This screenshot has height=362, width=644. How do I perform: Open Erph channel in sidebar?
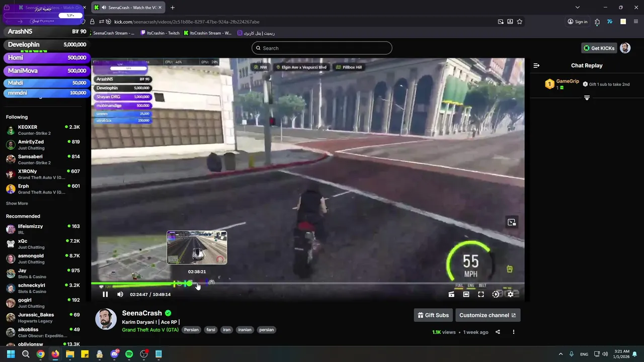[43, 189]
